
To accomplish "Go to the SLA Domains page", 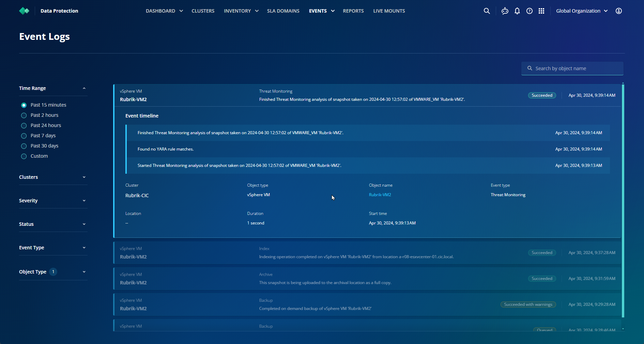I will click(x=283, y=11).
